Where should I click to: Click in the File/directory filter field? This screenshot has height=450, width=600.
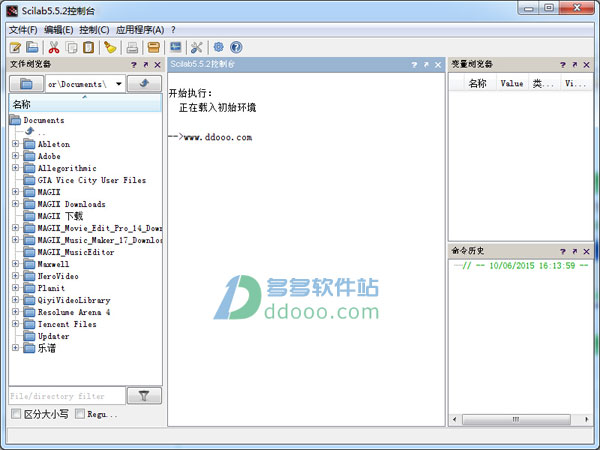point(67,396)
